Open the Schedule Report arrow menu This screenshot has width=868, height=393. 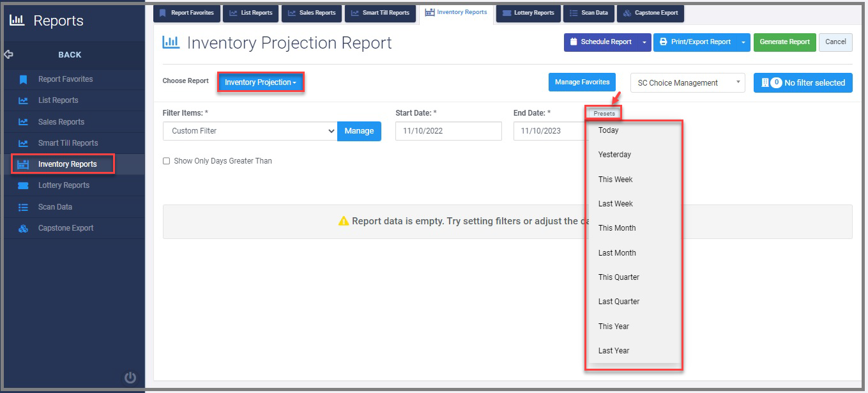tap(644, 42)
